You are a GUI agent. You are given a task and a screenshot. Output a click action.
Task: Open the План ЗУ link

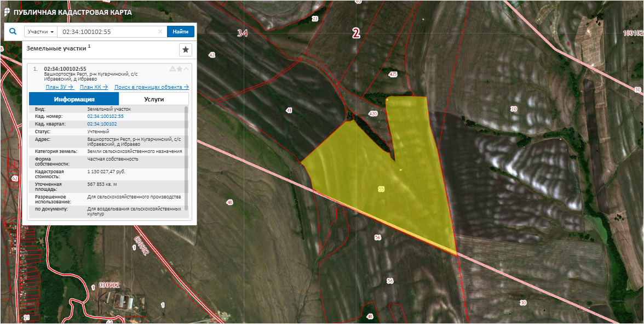point(59,87)
